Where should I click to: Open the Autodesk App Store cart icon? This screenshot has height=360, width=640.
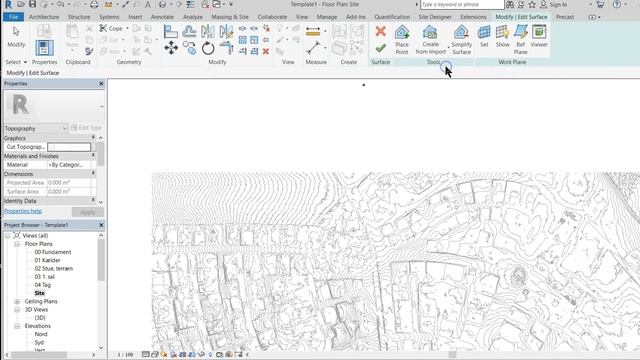point(600,4)
